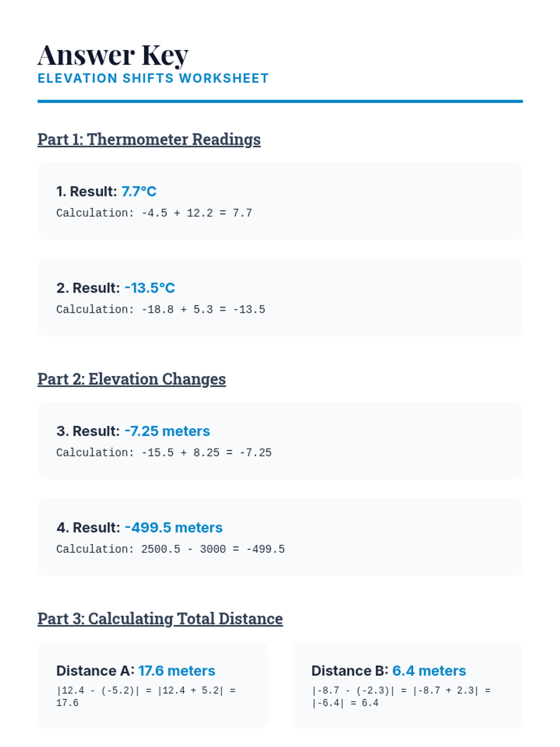Click the Distance A absolute value calculation
The width and height of the screenshot is (560, 747).
coord(146,696)
